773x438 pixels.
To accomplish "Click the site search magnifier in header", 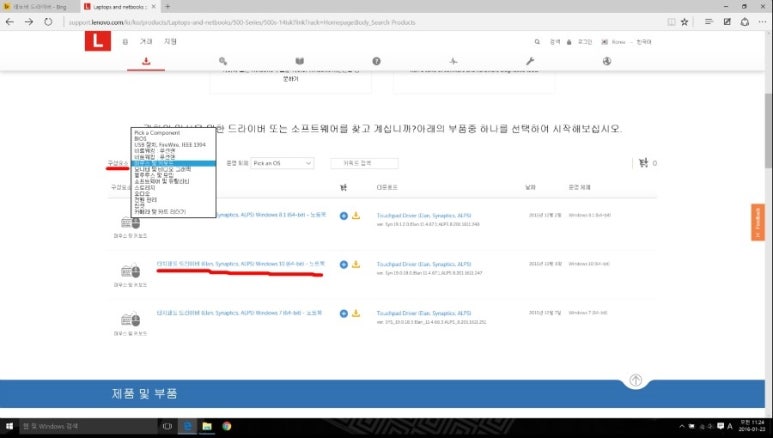I will pyautogui.click(x=537, y=42).
